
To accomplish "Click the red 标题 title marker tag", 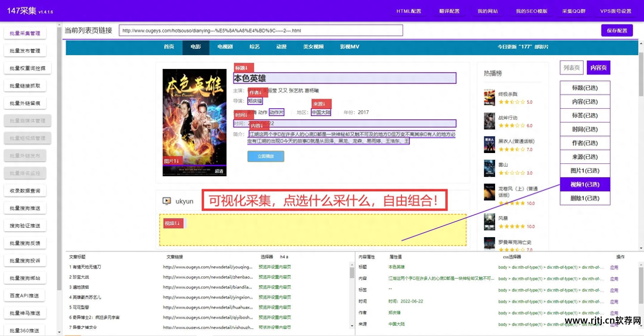I will click(243, 67).
